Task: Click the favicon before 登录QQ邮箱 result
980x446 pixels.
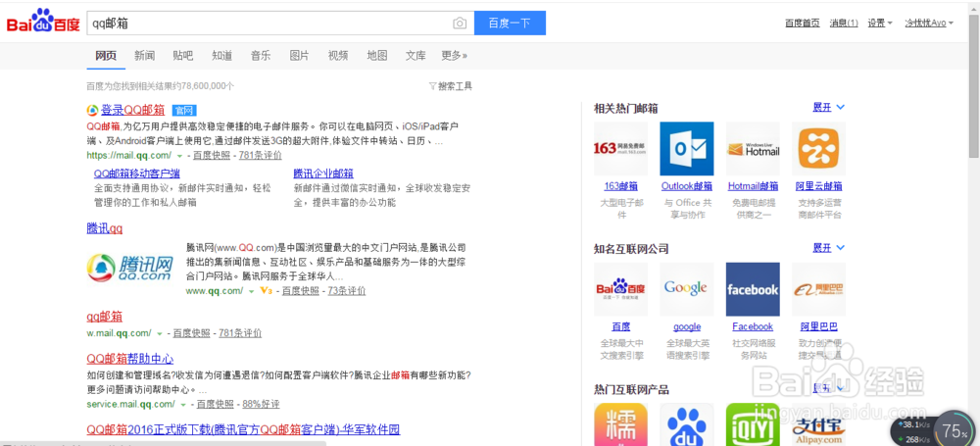Action: [x=92, y=111]
